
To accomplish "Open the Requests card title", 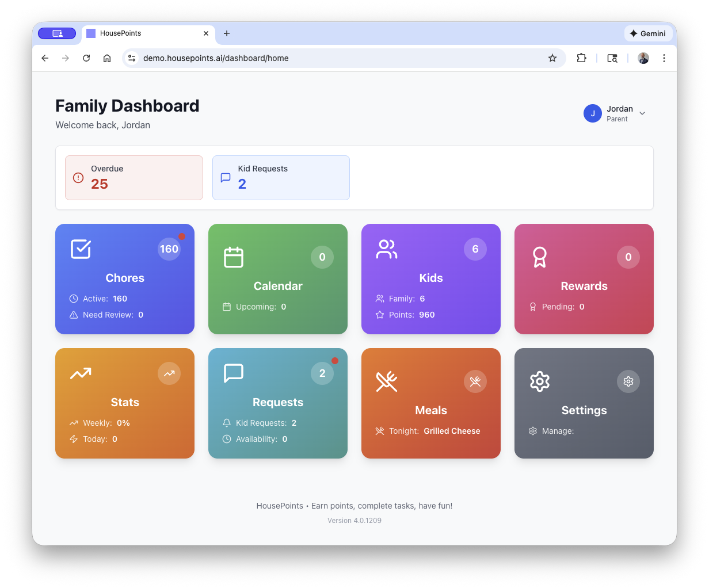I will point(278,402).
